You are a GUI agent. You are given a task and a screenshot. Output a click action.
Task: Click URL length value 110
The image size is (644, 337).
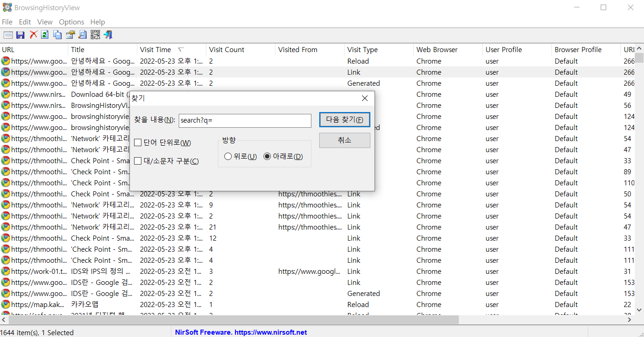[629, 183]
